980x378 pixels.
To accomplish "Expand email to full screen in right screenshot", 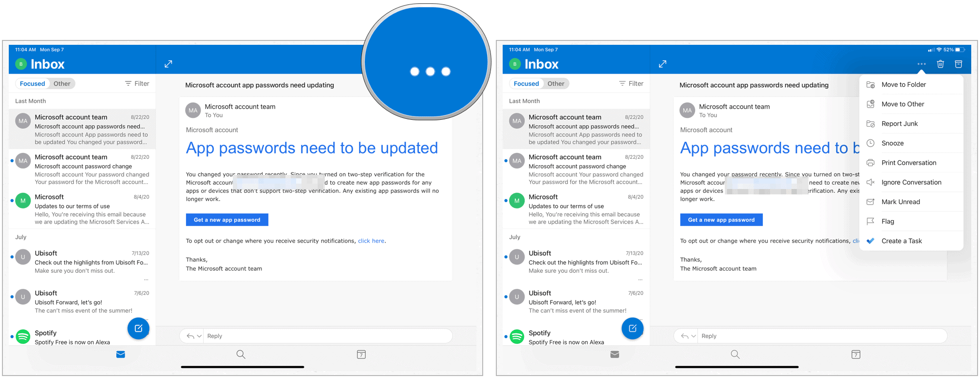I will coord(662,64).
